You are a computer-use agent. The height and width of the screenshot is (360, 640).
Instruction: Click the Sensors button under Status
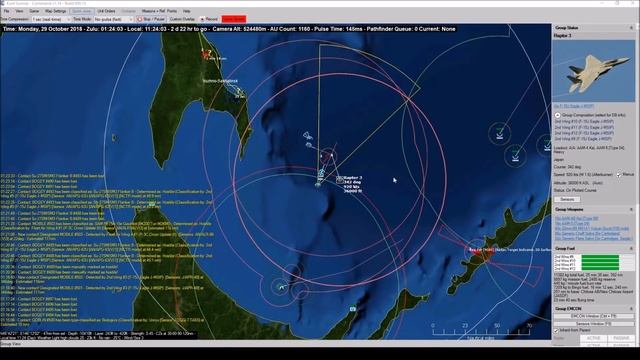pos(567,199)
